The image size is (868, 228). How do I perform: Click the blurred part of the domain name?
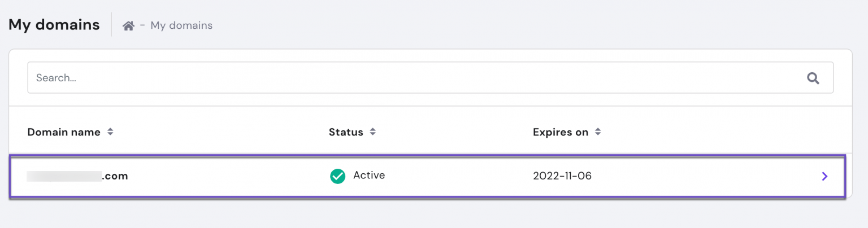point(64,176)
